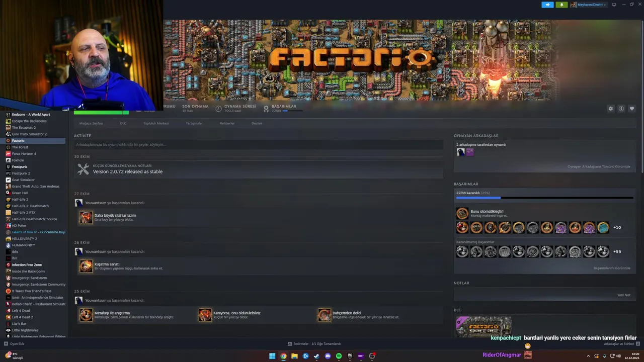Click Youwantsum avatar in 27 Ekim entry
The width and height of the screenshot is (644, 362).
point(78,203)
